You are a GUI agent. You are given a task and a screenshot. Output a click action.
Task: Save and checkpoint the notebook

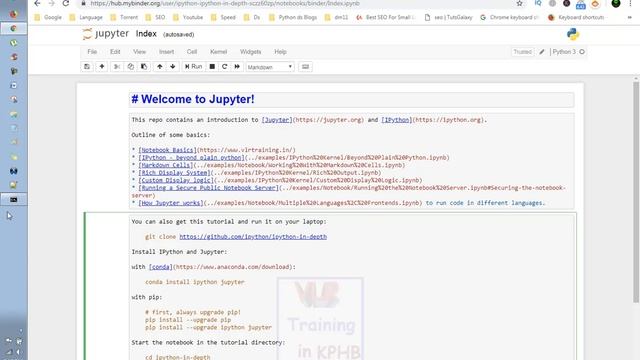click(87, 67)
